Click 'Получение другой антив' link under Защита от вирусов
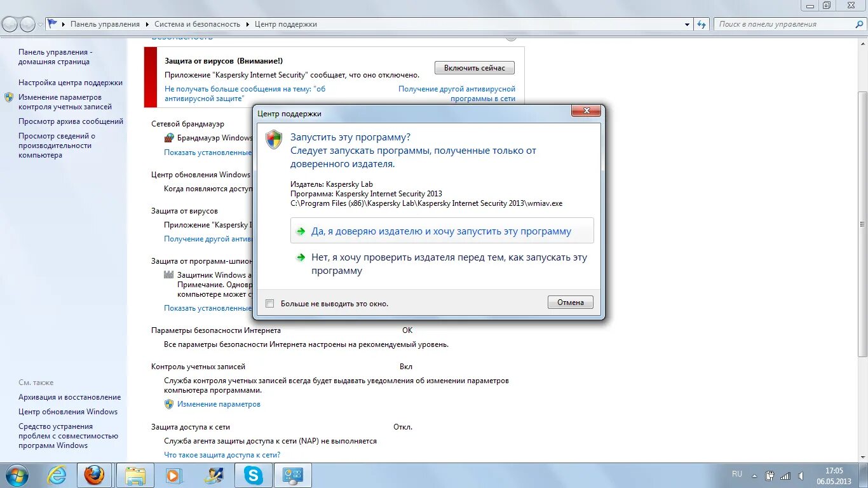The height and width of the screenshot is (488, 868). [x=208, y=239]
